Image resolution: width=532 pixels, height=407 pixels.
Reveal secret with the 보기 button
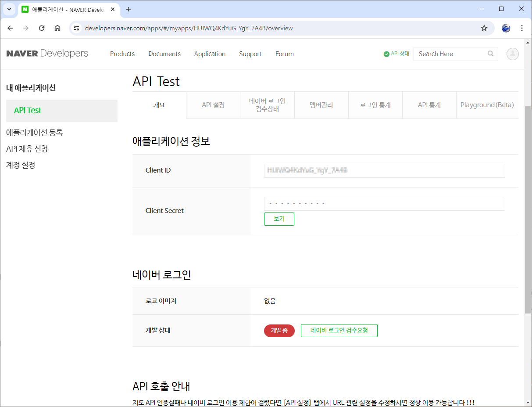279,219
